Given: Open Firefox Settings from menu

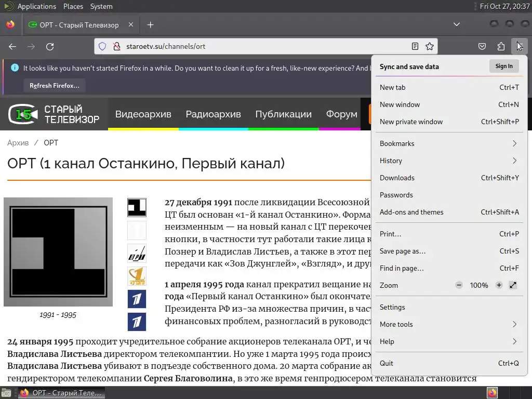Looking at the screenshot, I should click(449, 307).
